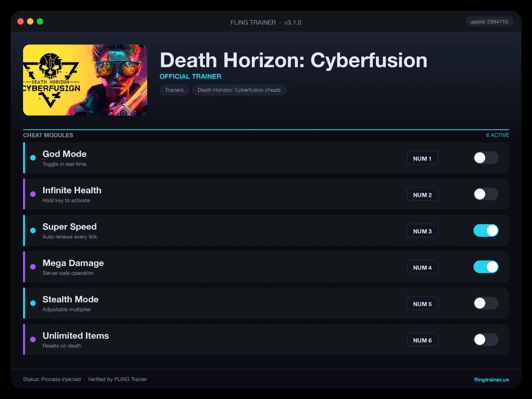
Task: Click the purple dot beside Mega Damage
Action: [33, 267]
